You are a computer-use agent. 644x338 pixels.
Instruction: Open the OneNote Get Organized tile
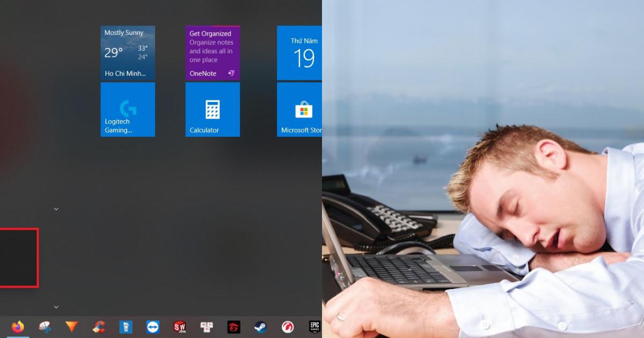[x=213, y=53]
